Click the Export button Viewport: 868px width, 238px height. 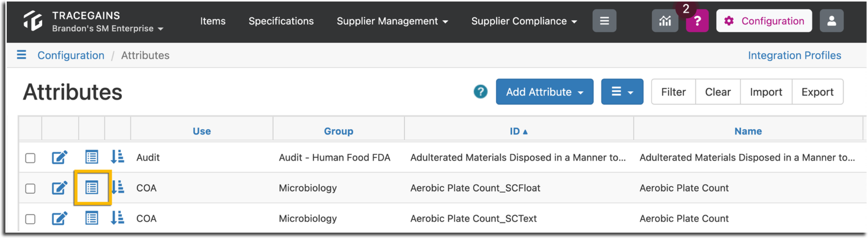pos(817,92)
